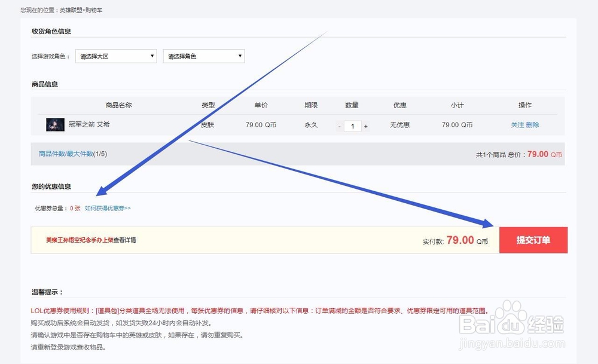Viewport: 598px width, 364px height.
Task: Click the 关注 follow link
Action: 517,125
